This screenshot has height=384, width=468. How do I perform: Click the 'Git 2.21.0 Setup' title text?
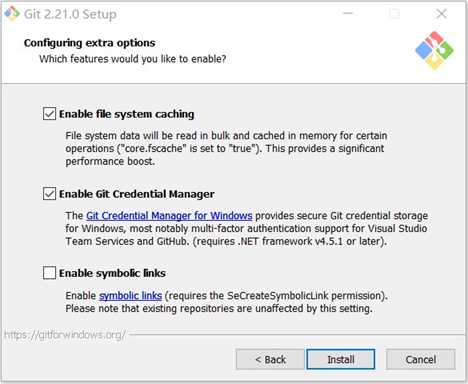70,14
